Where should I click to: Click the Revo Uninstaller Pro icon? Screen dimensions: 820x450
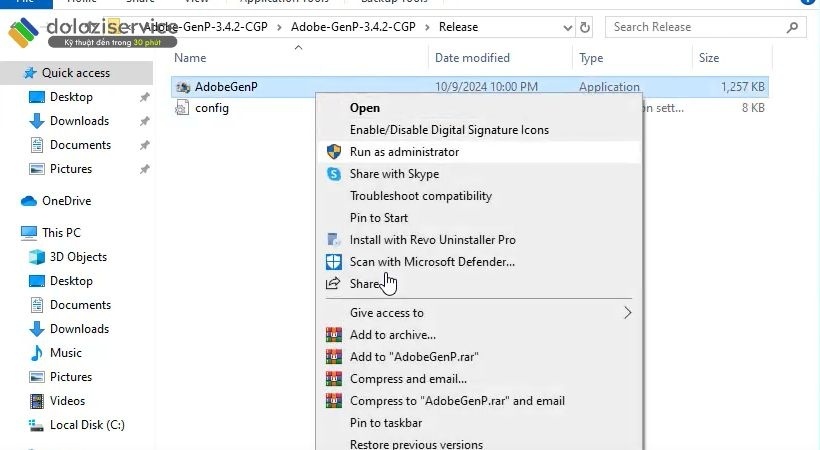point(334,240)
